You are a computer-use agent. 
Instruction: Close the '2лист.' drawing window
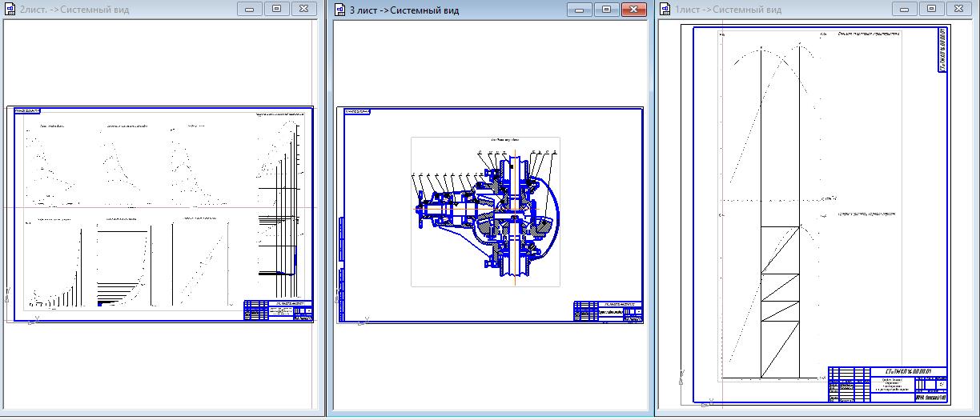pos(303,9)
